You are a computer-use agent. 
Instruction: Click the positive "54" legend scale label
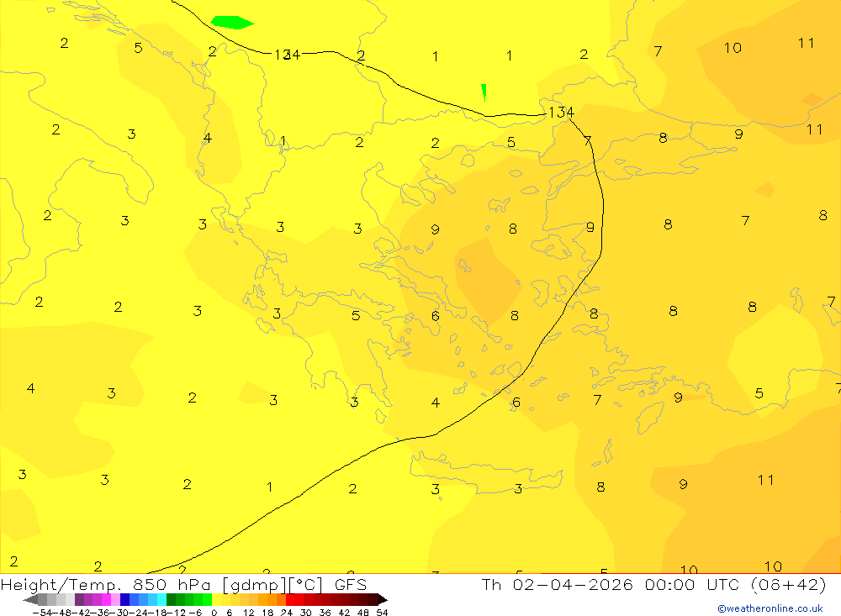tap(382, 613)
